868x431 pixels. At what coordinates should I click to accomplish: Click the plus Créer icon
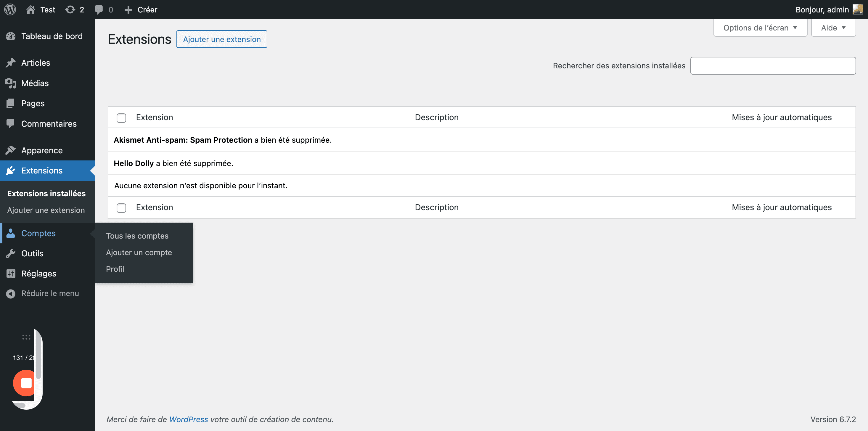(x=128, y=10)
